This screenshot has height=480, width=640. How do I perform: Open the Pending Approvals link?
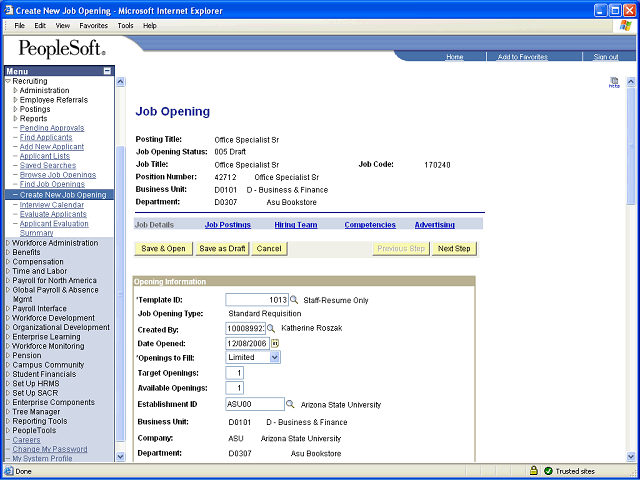point(52,128)
